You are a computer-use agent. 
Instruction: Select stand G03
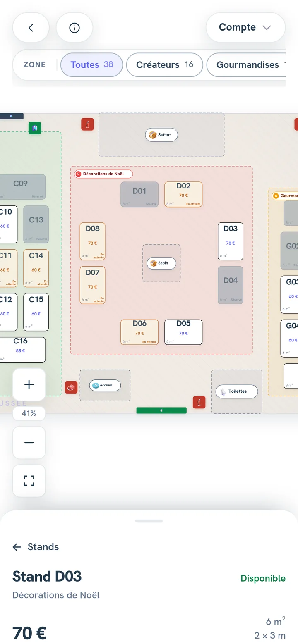(290, 295)
